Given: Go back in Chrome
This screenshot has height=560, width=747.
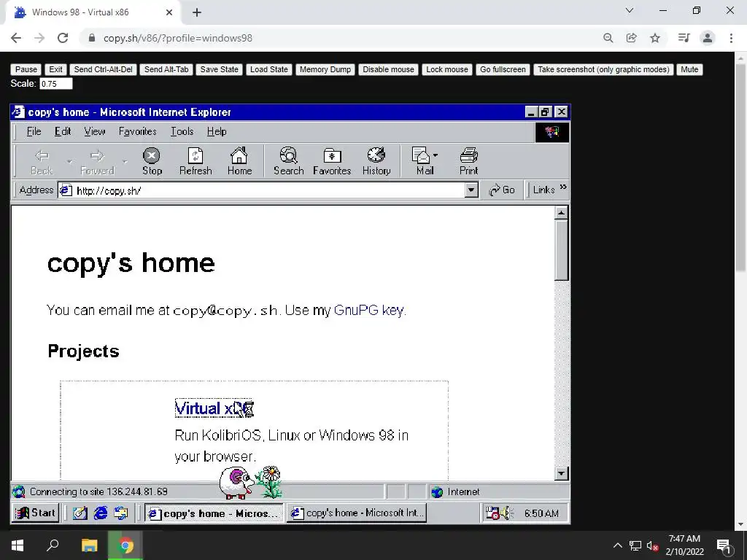Looking at the screenshot, I should (16, 38).
